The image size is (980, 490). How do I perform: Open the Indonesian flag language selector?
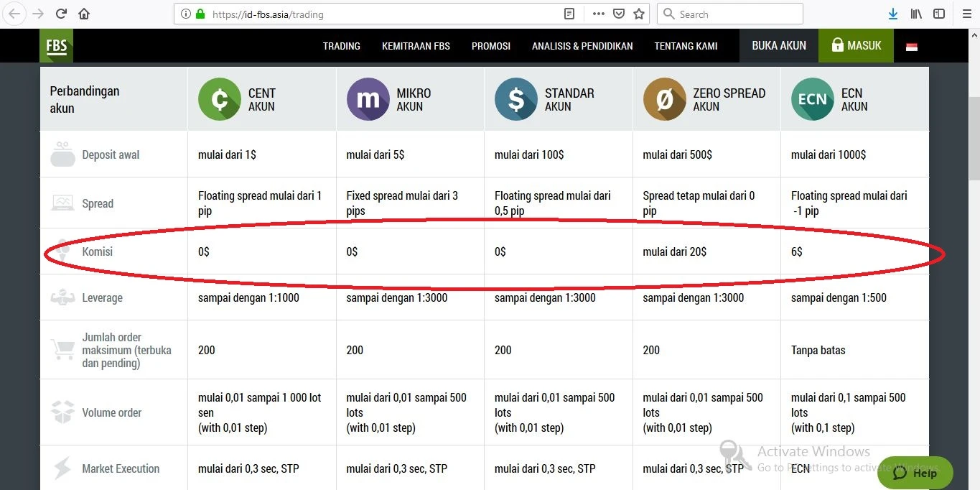[912, 47]
